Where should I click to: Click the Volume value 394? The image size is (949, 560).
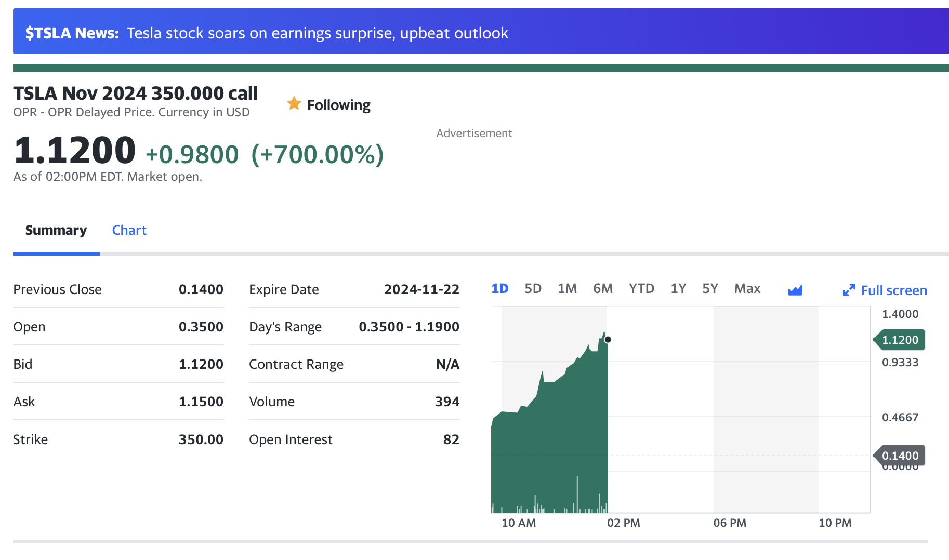tap(447, 402)
